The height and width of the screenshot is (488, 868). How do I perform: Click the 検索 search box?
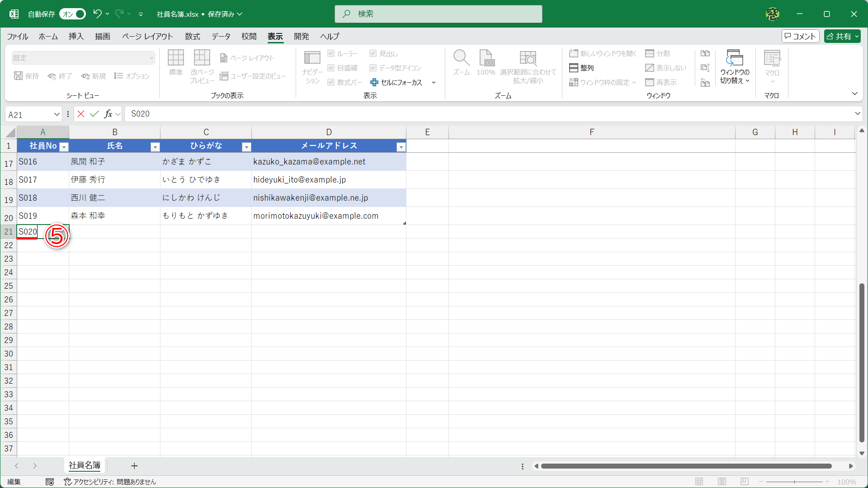(438, 14)
